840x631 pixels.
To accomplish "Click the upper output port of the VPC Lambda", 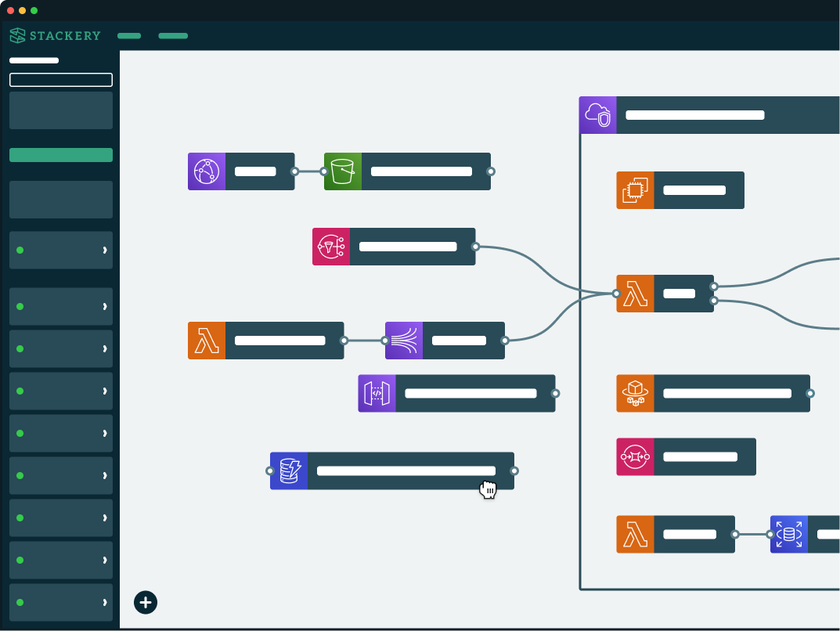I will point(714,287).
